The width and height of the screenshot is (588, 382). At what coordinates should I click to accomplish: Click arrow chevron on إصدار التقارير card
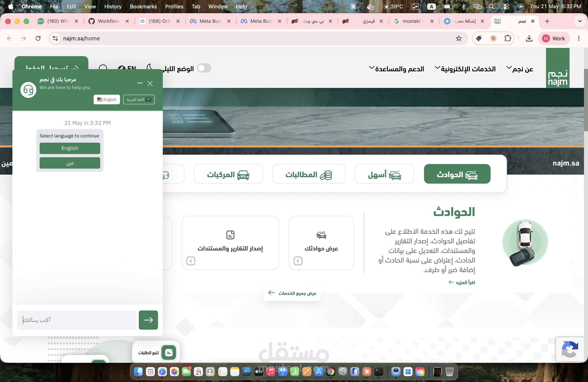click(191, 261)
